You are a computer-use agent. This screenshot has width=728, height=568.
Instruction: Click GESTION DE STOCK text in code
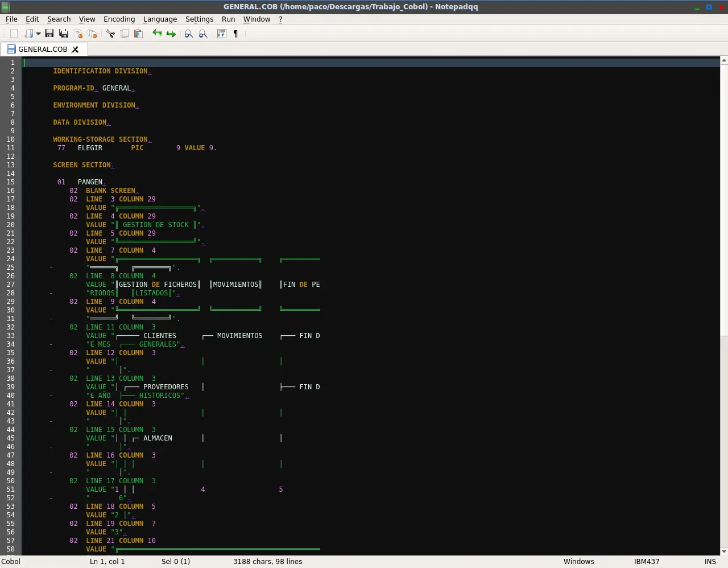click(155, 225)
